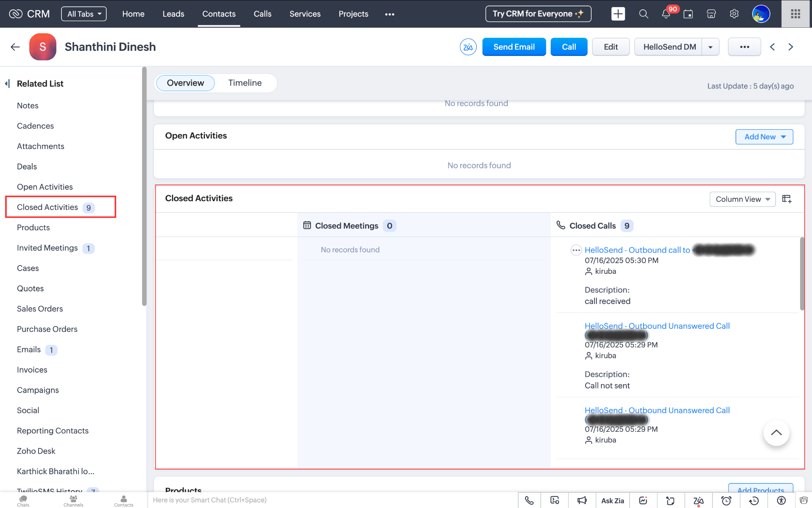The width and height of the screenshot is (812, 508).
Task: Open the Contacts icon at bottom left
Action: click(124, 501)
